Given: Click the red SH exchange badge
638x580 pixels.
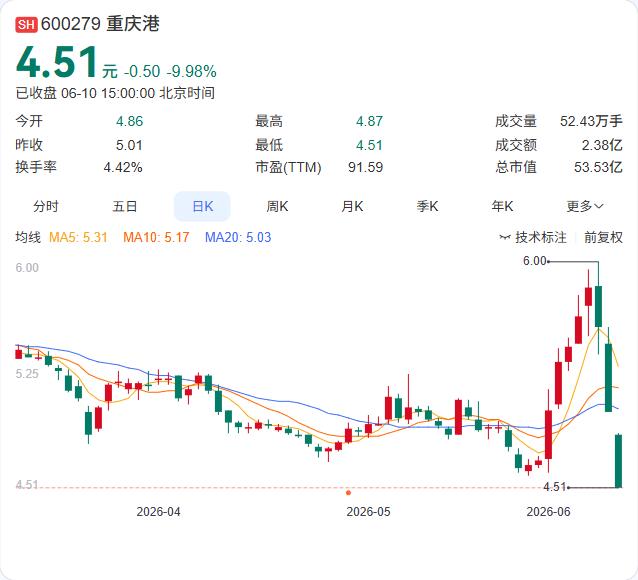Looking at the screenshot, I should click(x=26, y=24).
